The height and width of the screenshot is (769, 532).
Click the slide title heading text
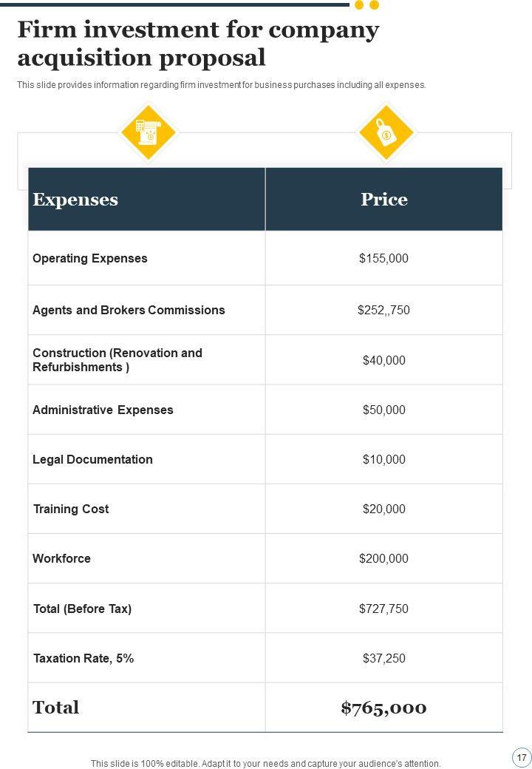pyautogui.click(x=198, y=44)
